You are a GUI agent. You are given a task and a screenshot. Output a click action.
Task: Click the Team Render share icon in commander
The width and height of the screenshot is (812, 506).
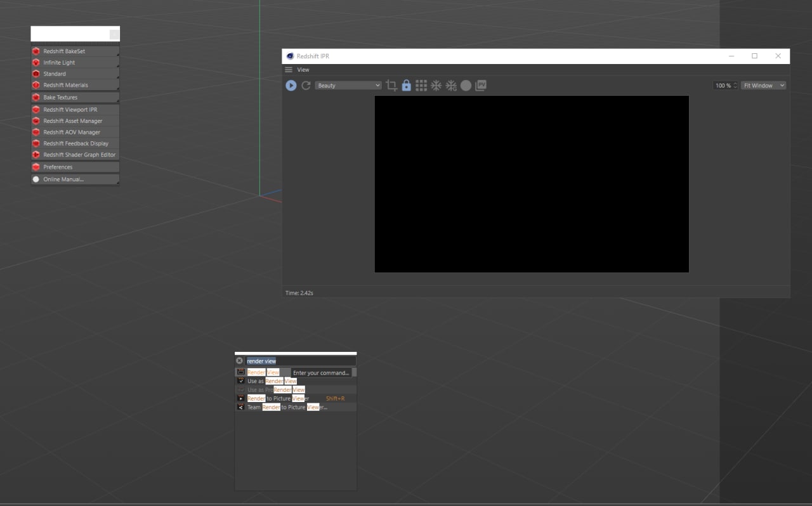(x=240, y=407)
